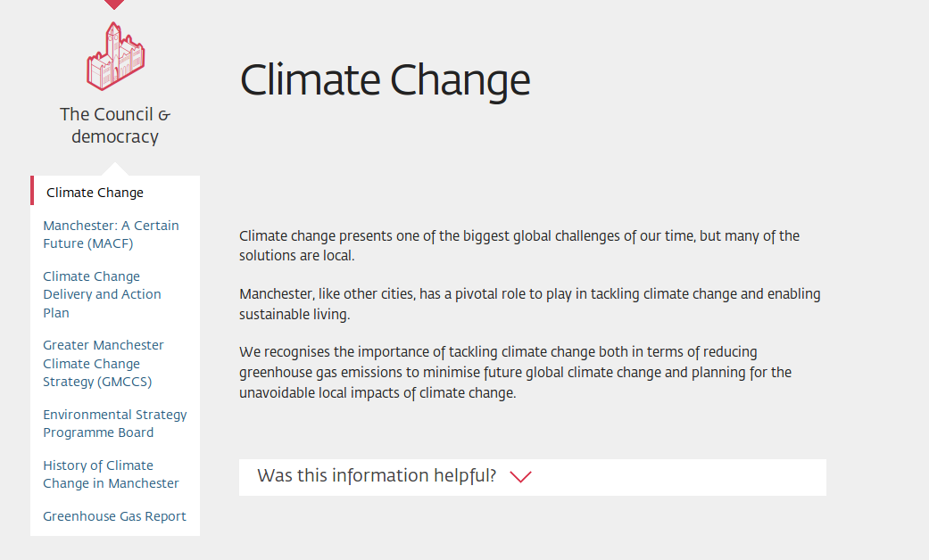
Task: Open The Council & democracy section link
Action: (x=115, y=126)
